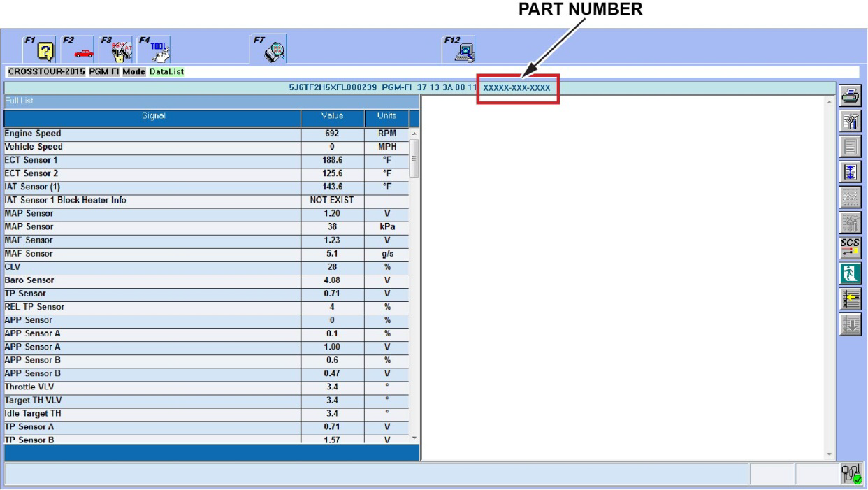Click the data list scrollbar up arrow

click(x=414, y=134)
